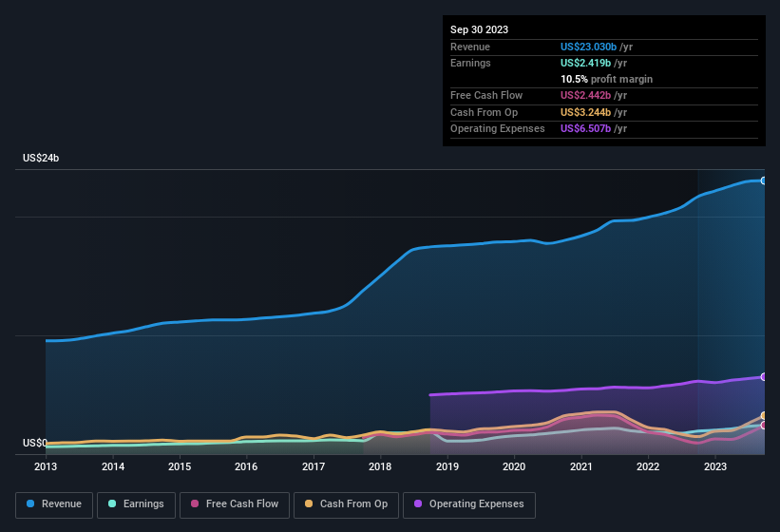Click the Free Cash Flow label in tooltip
The height and width of the screenshot is (532, 780).
pos(486,95)
